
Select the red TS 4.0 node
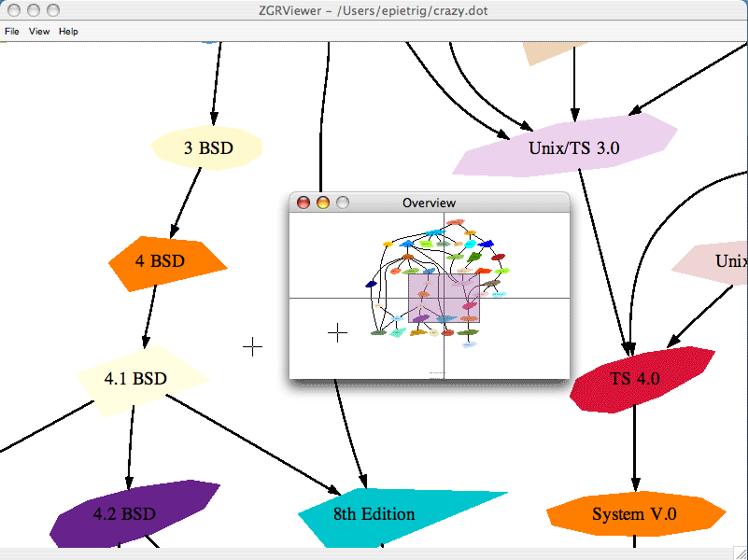642,380
